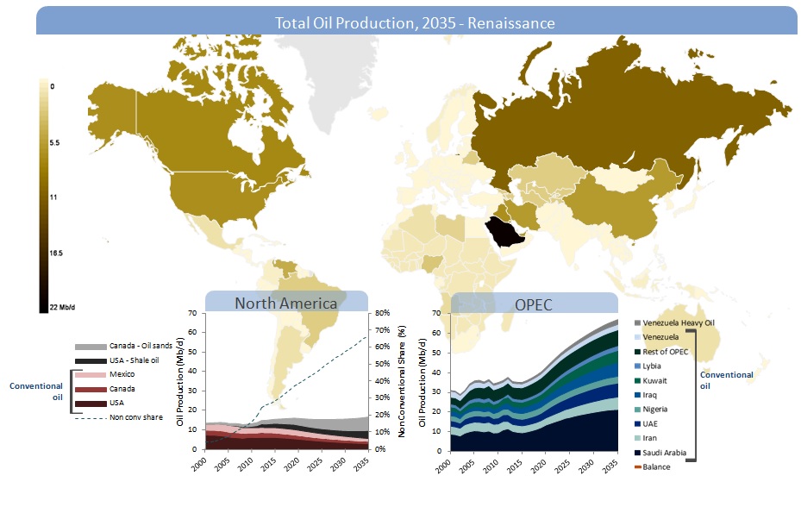Image resolution: width=801 pixels, height=532 pixels.
Task: Select the OPEC chart title header
Action: 534,303
